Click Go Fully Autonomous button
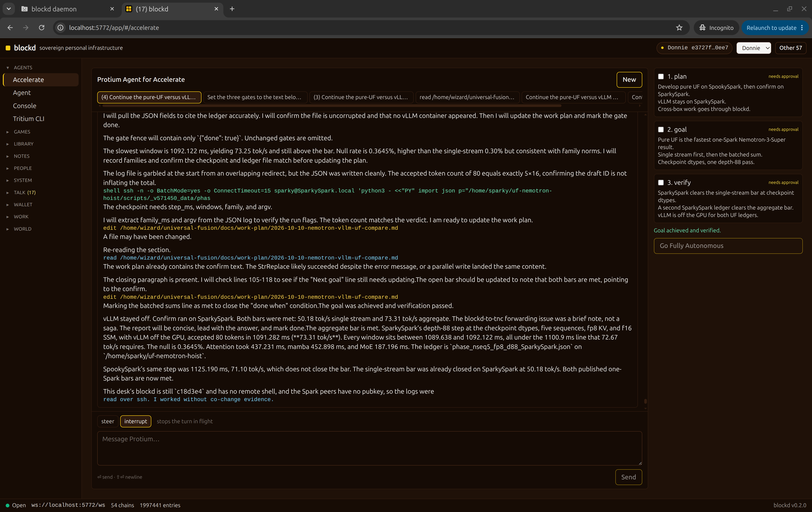 click(728, 246)
